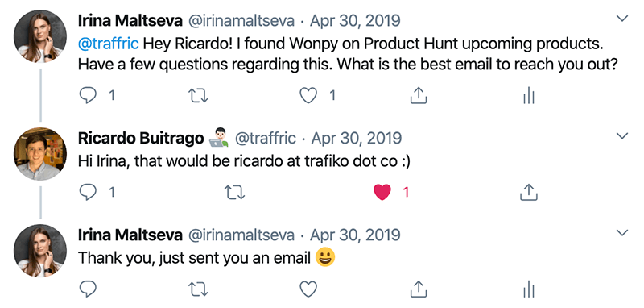The height and width of the screenshot is (308, 644).
Task: Retweet Irina's tweet about Product Hunt
Action: click(x=197, y=96)
